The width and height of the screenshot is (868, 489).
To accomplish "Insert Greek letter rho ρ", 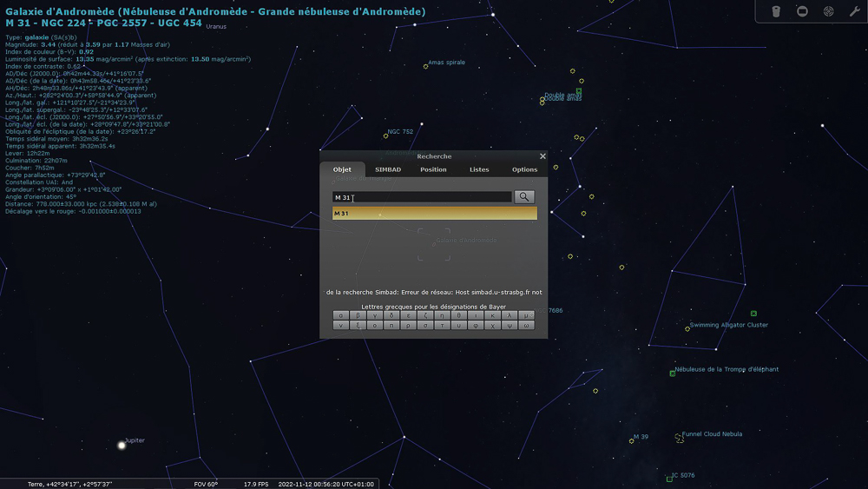I will click(x=409, y=325).
